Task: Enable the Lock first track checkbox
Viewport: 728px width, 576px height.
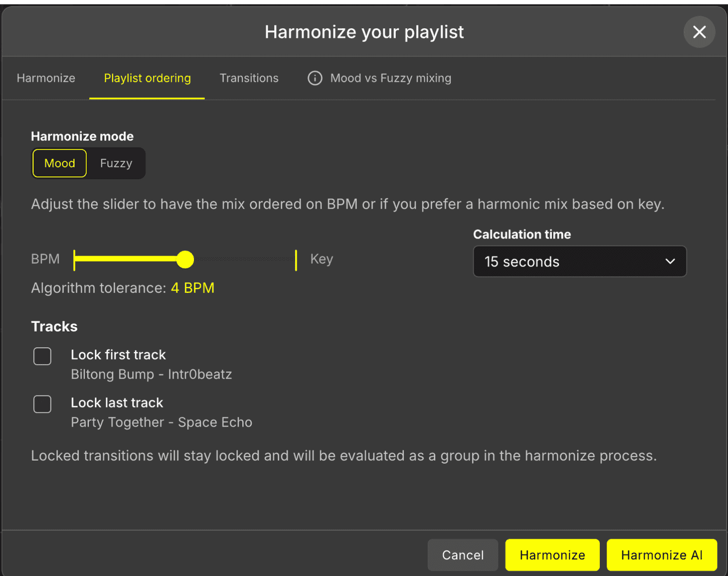Action: (x=42, y=356)
